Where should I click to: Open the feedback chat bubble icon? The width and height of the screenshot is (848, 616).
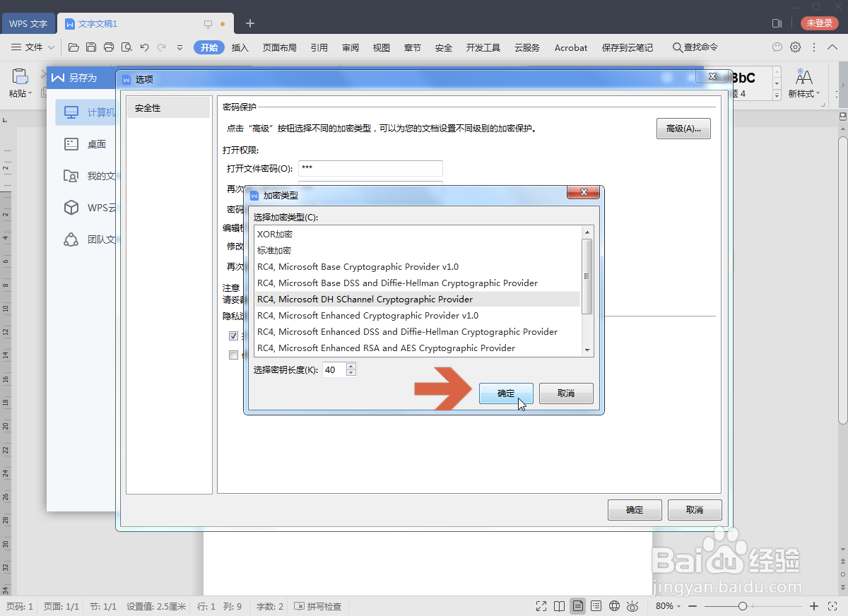[x=777, y=47]
